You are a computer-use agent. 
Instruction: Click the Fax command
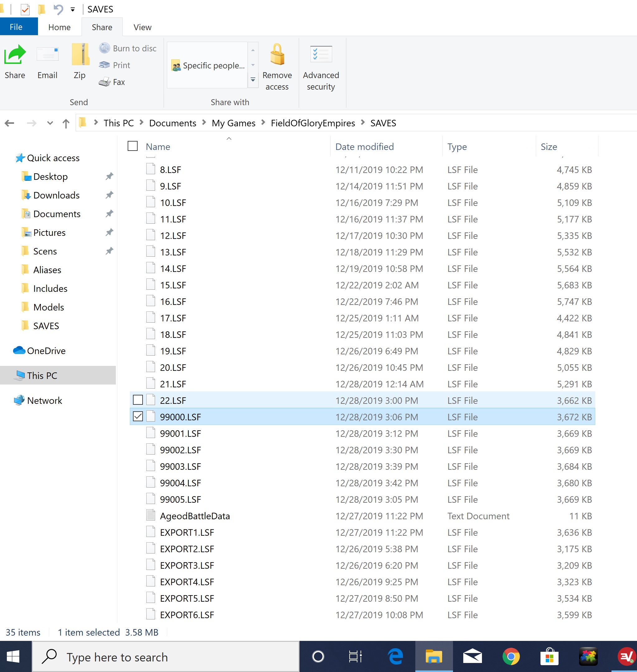112,82
